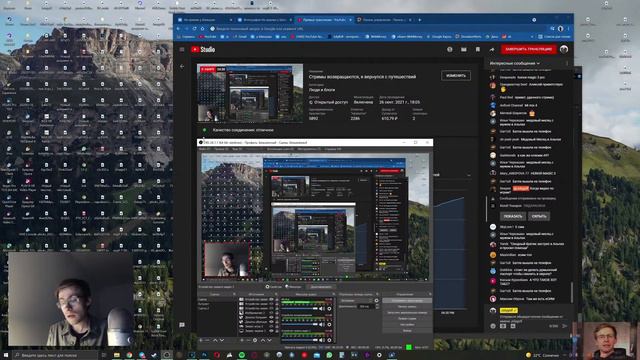Move selected OBS scene up

point(215,340)
